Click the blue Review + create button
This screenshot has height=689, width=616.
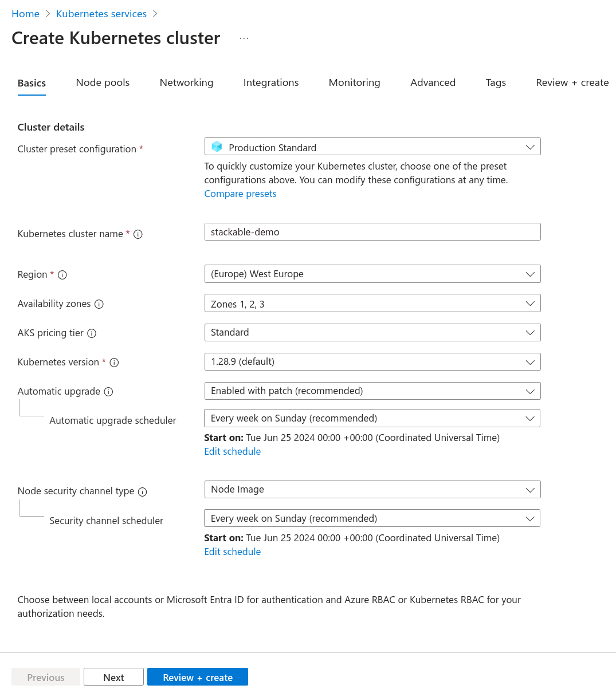click(x=197, y=677)
